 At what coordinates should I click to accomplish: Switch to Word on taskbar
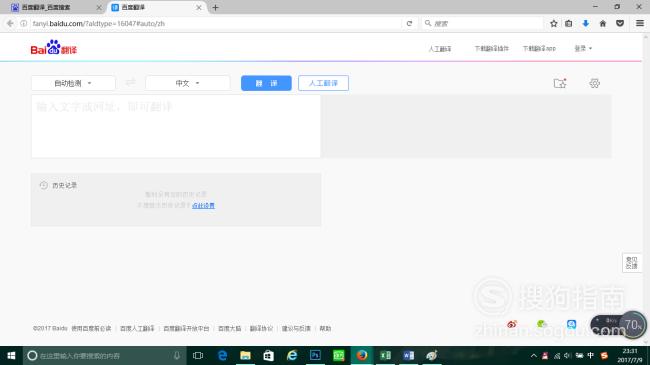click(x=409, y=355)
